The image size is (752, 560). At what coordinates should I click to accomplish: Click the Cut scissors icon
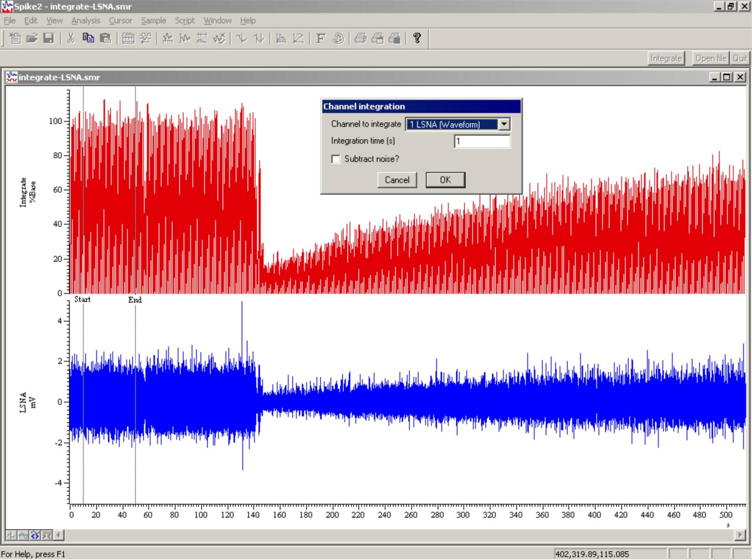pyautogui.click(x=71, y=38)
